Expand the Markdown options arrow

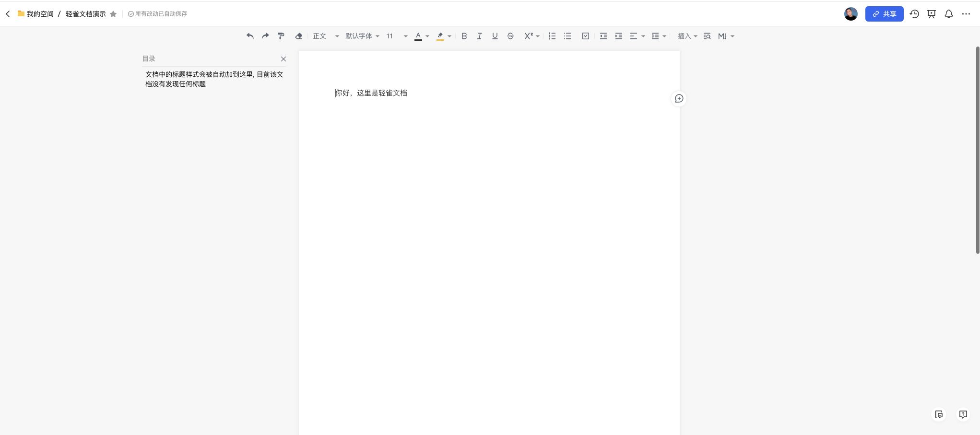click(732, 36)
